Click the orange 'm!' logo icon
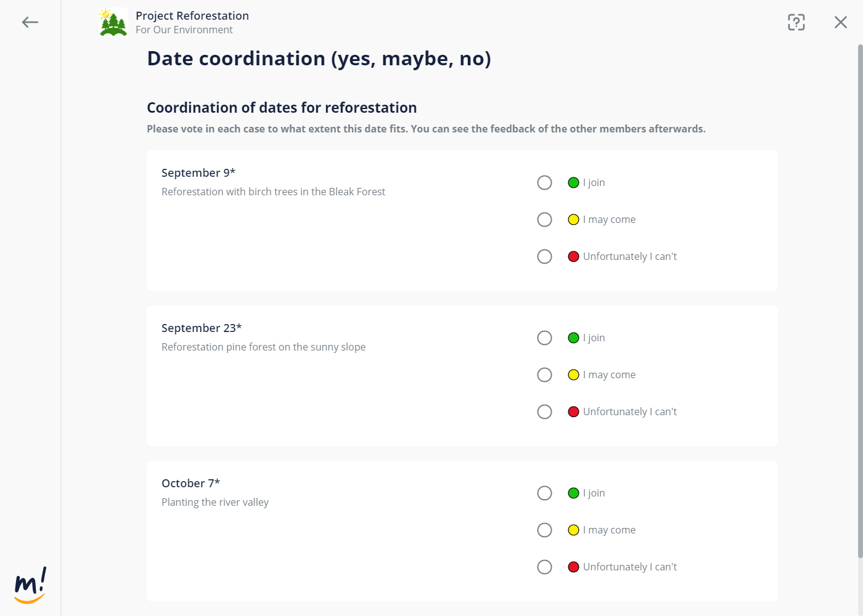The width and height of the screenshot is (863, 616). [x=30, y=586]
